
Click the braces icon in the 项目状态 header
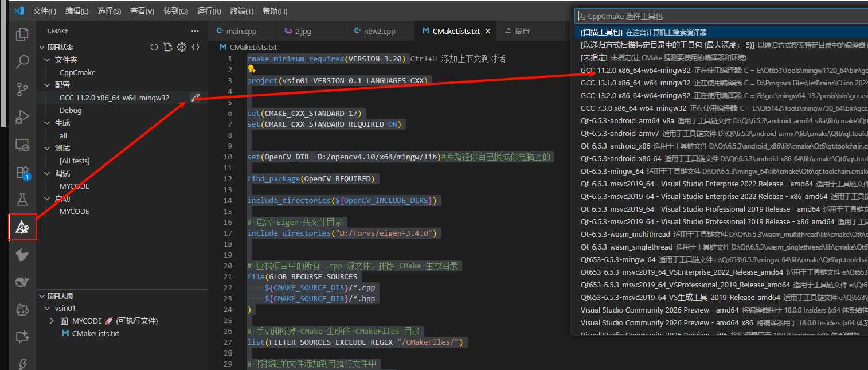pos(196,47)
